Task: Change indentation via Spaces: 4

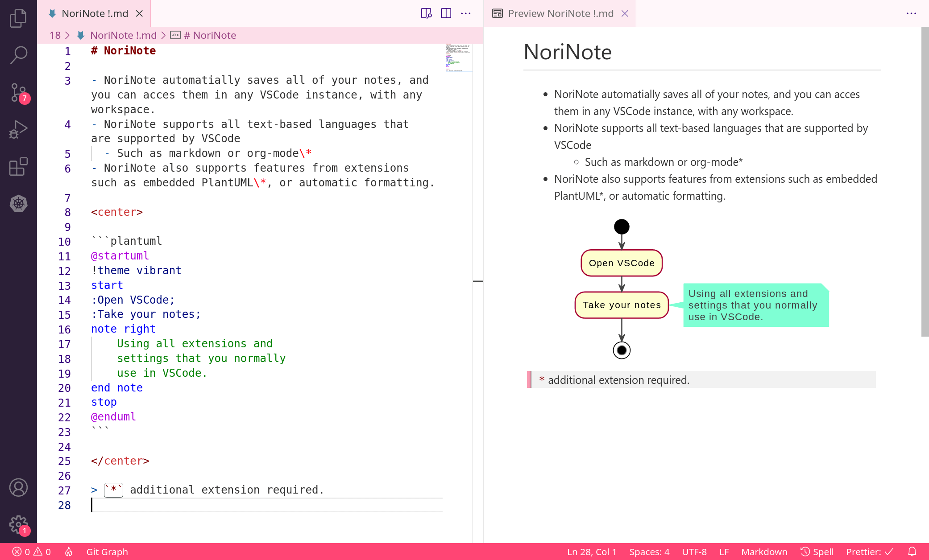Action: tap(649, 552)
